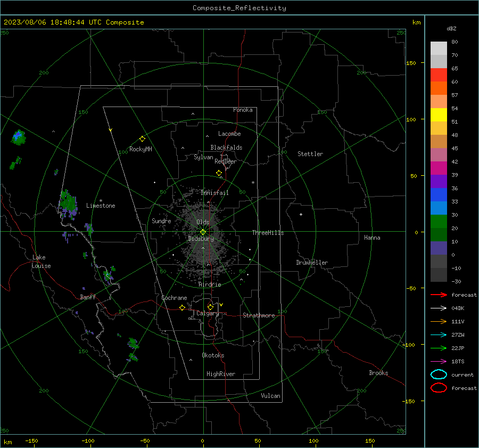Click the orange 111V arrow legend icon

pyautogui.click(x=439, y=321)
